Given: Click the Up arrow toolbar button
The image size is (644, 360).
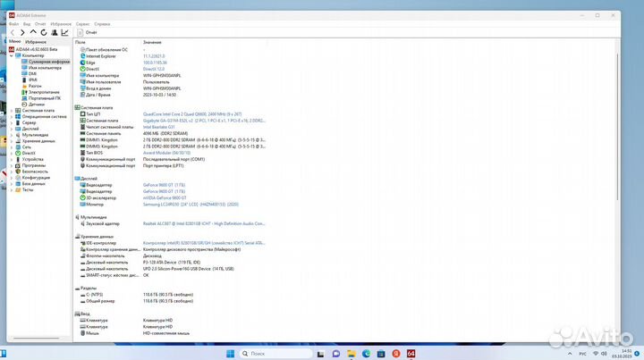Looking at the screenshot, I should (33, 32).
